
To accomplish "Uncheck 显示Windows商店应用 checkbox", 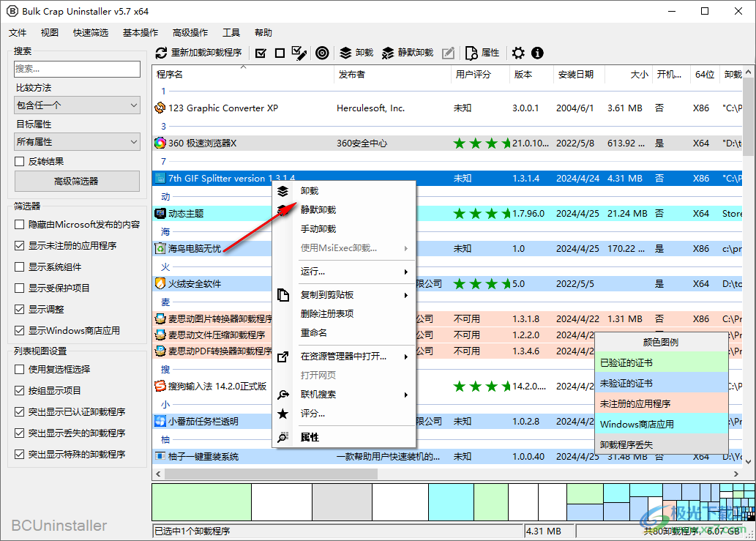I will (19, 330).
